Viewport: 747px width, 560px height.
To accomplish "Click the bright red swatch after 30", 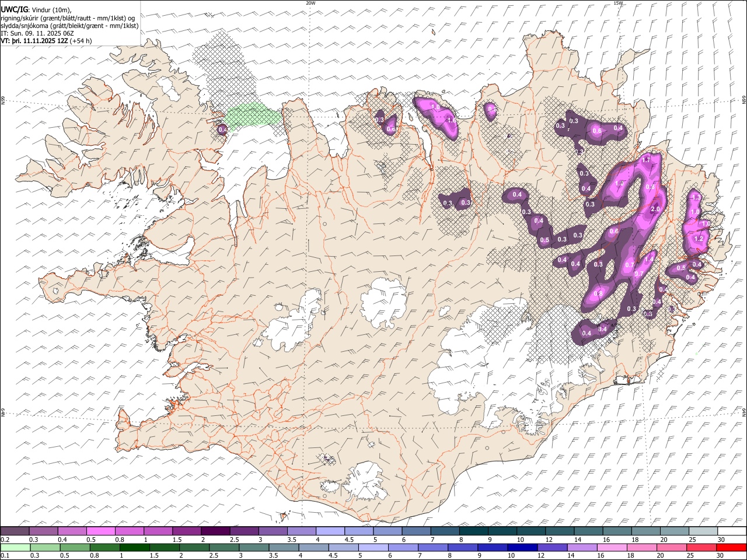I will [x=731, y=547].
